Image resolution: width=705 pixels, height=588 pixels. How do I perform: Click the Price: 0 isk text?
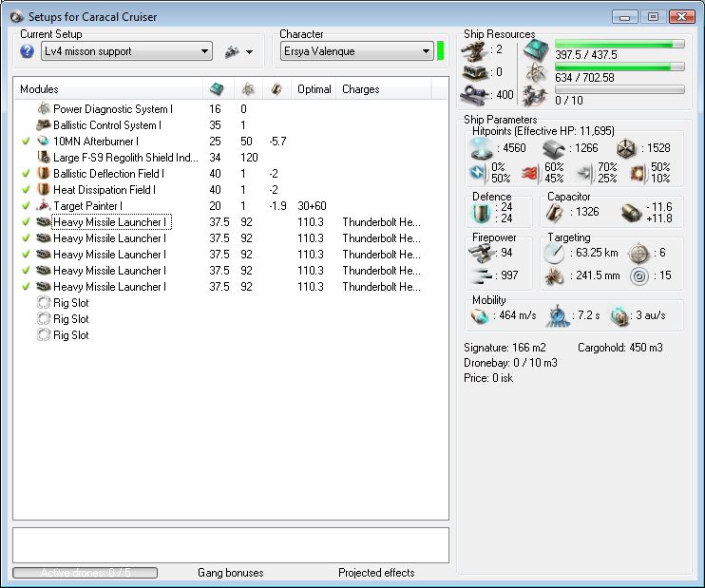pos(488,378)
